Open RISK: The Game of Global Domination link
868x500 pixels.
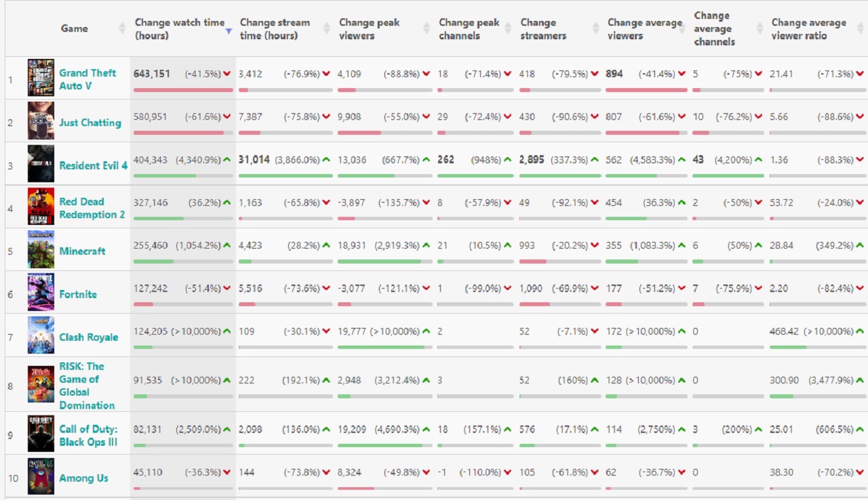pyautogui.click(x=87, y=386)
